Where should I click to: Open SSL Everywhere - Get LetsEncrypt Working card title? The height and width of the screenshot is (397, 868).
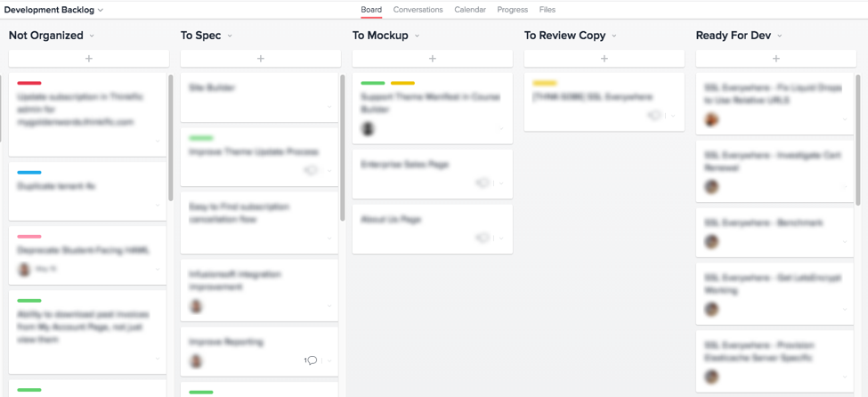point(773,284)
